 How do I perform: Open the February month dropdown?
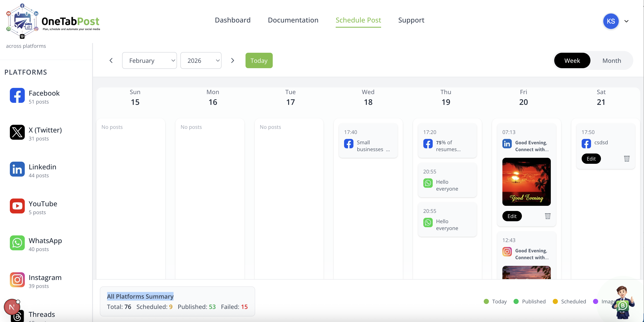(149, 60)
